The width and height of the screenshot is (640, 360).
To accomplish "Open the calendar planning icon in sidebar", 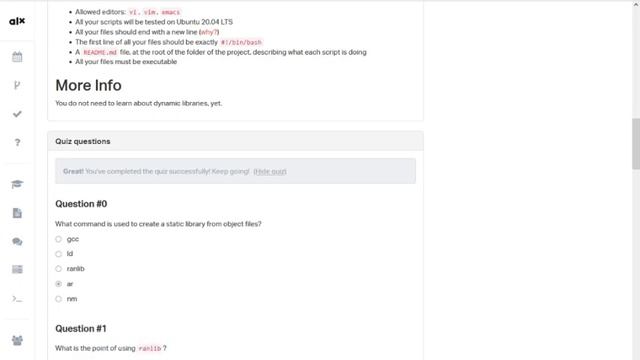I will click(17, 57).
